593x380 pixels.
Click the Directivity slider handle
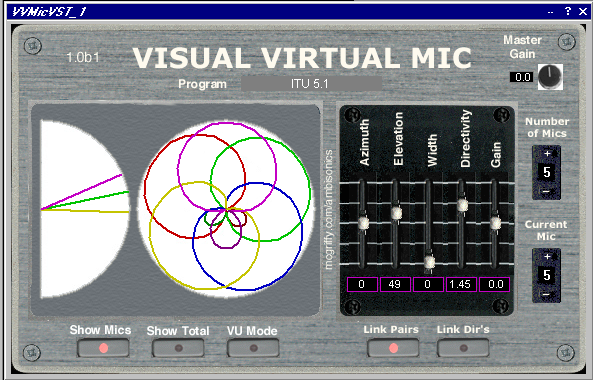[462, 205]
